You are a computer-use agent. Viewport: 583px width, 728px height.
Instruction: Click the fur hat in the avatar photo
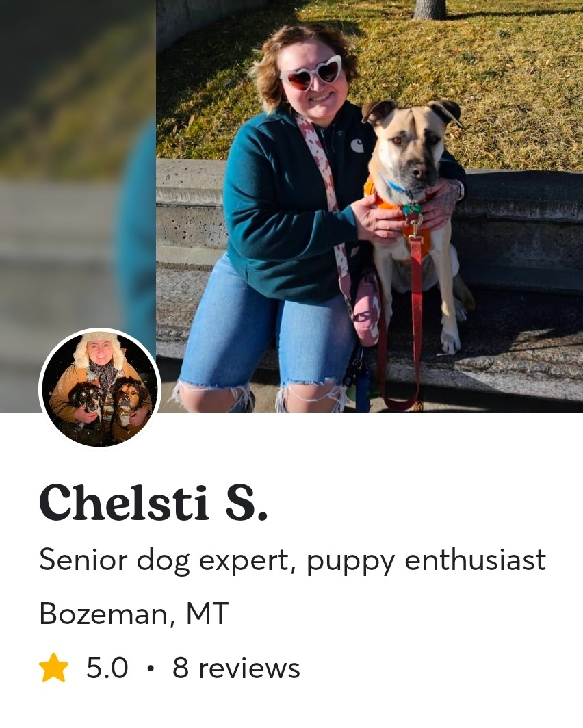(99, 348)
